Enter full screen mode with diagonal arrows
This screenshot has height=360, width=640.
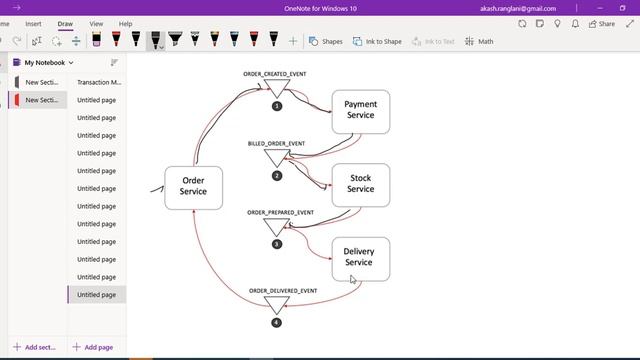pyautogui.click(x=630, y=24)
